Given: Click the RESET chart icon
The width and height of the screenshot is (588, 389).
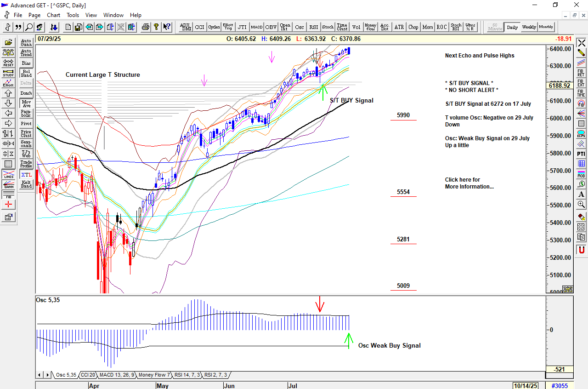Looking at the screenshot, I should (8, 63).
